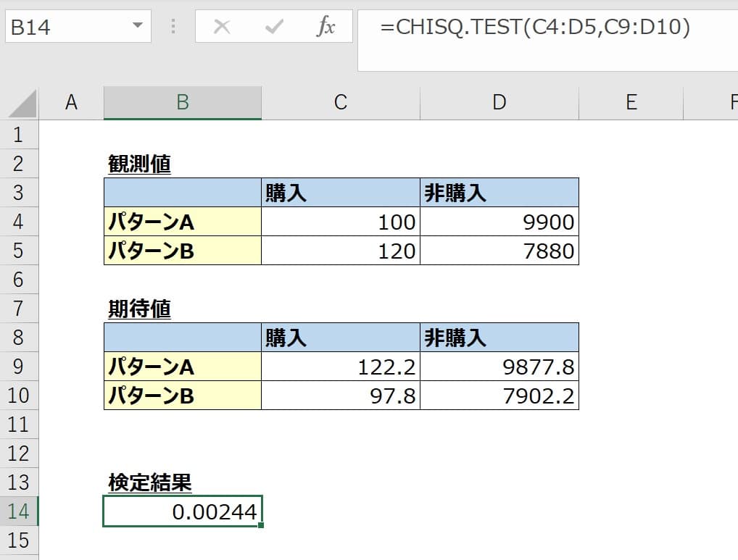
Task: Select column B header
Action: click(182, 103)
